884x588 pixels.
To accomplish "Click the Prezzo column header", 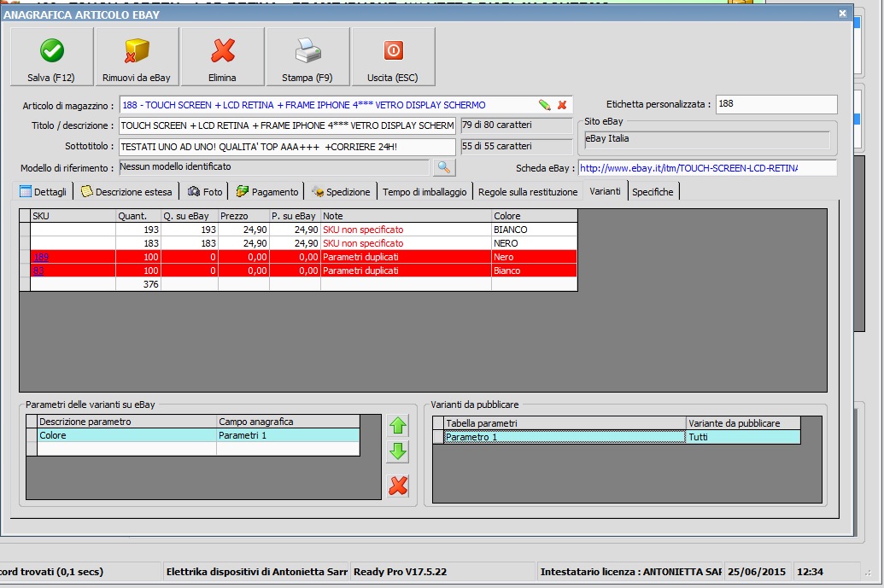I will [243, 216].
